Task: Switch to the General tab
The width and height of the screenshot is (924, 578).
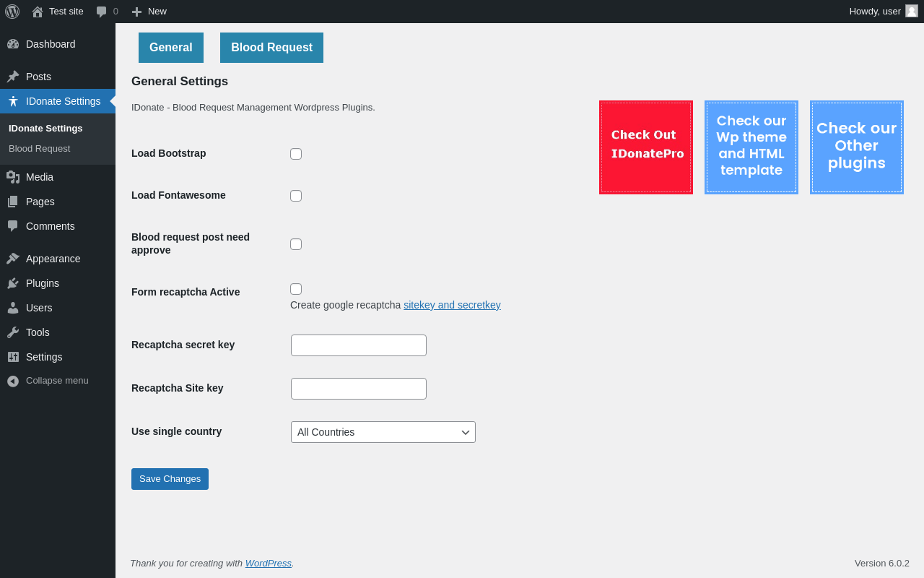Action: click(171, 48)
